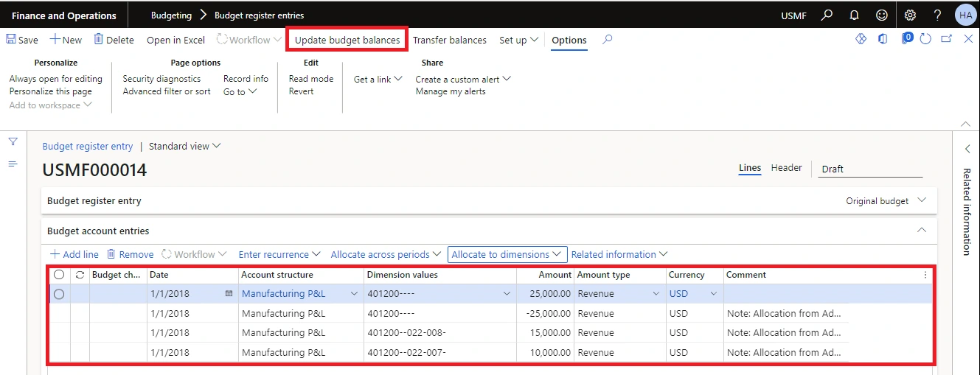The width and height of the screenshot is (980, 375).
Task: Open Advanced filter or sort
Action: (x=167, y=91)
